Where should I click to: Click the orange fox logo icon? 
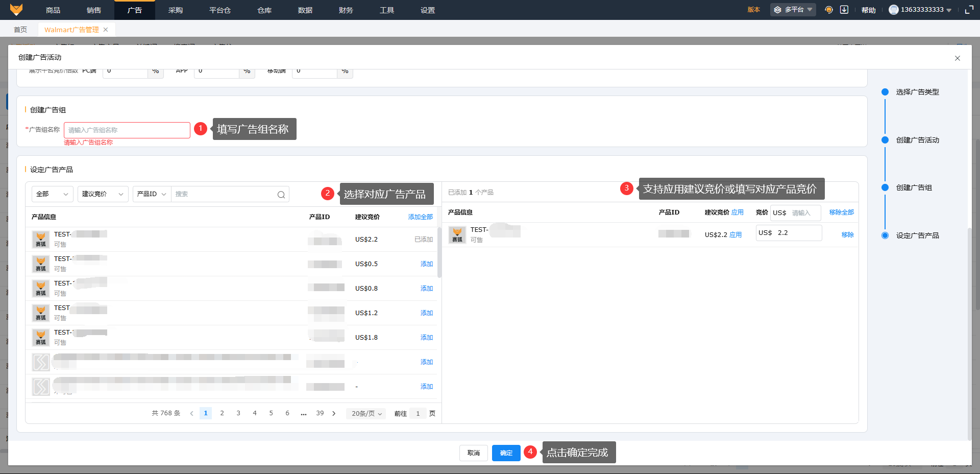click(x=16, y=10)
